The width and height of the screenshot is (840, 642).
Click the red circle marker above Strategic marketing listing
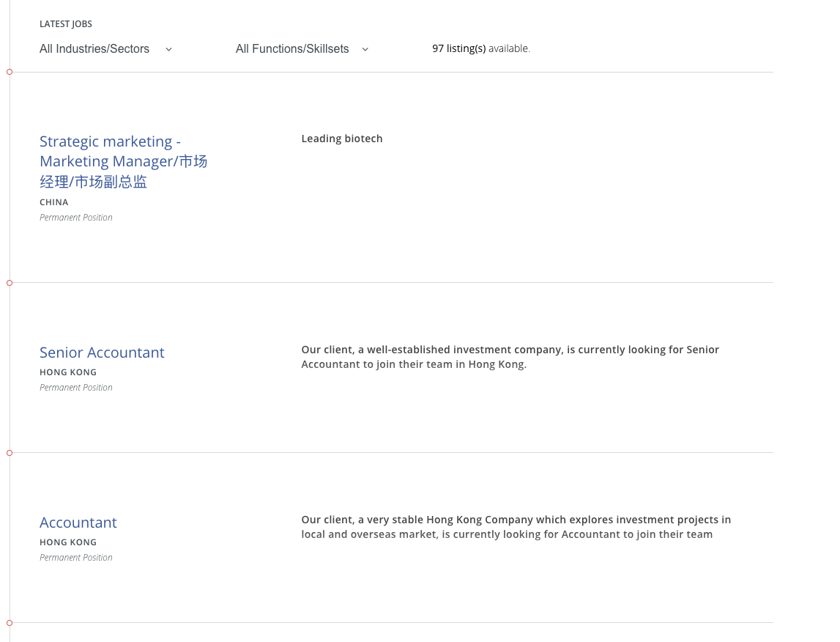10,72
